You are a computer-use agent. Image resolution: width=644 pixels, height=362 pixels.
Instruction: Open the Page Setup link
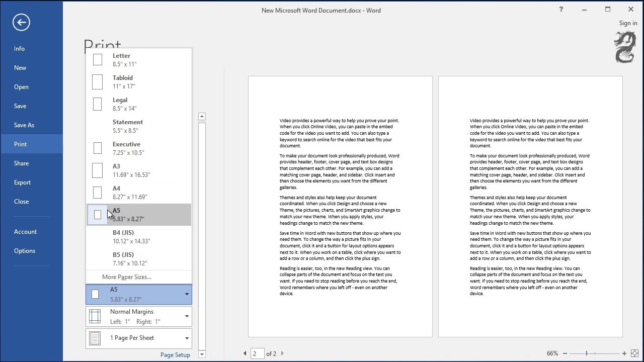175,355
